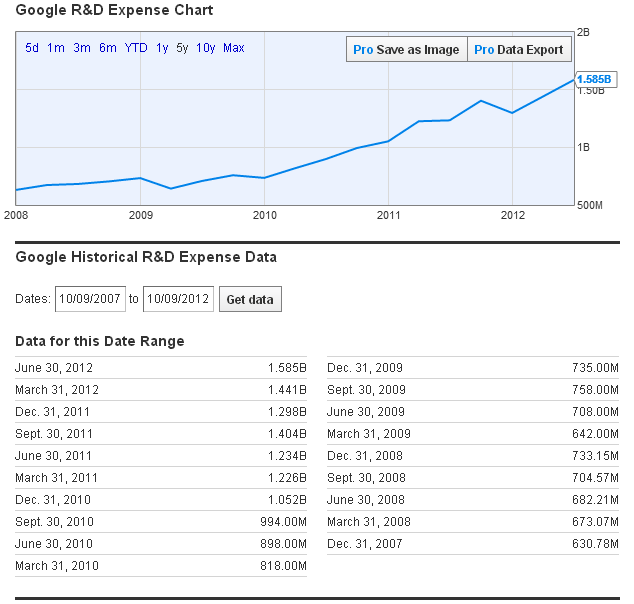Click the 994.00M value for Sept. 30, 2010

coord(283,522)
